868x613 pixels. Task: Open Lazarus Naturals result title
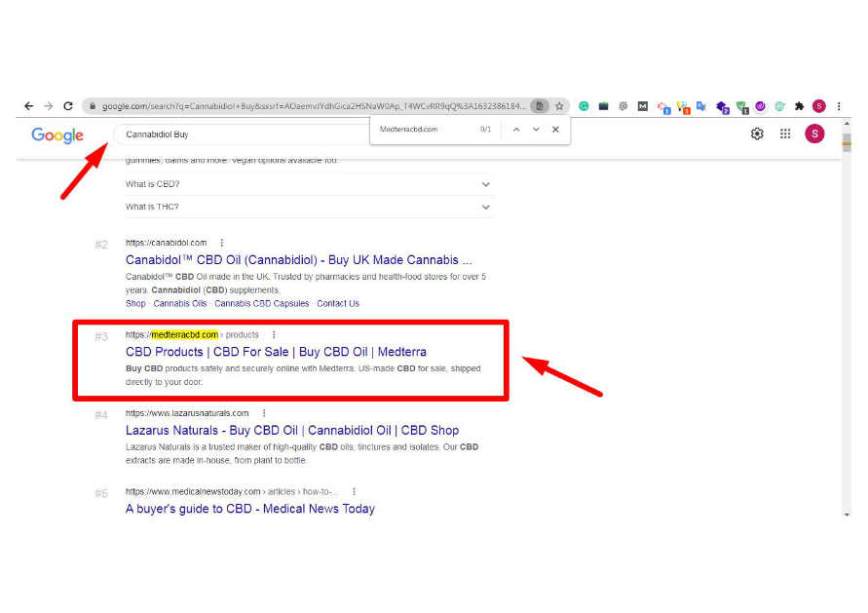click(x=292, y=430)
